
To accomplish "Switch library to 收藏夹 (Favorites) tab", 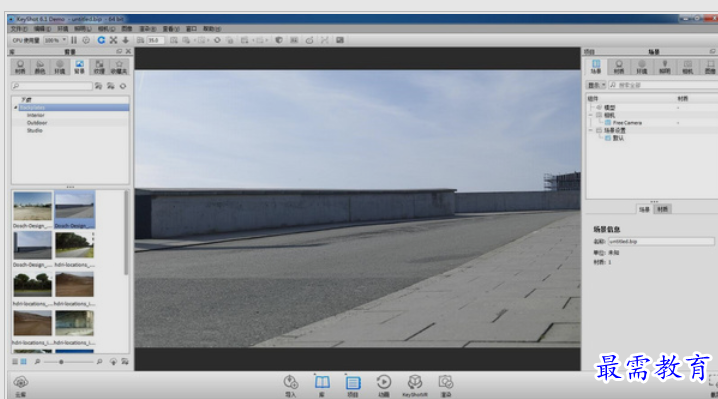I will [x=119, y=67].
